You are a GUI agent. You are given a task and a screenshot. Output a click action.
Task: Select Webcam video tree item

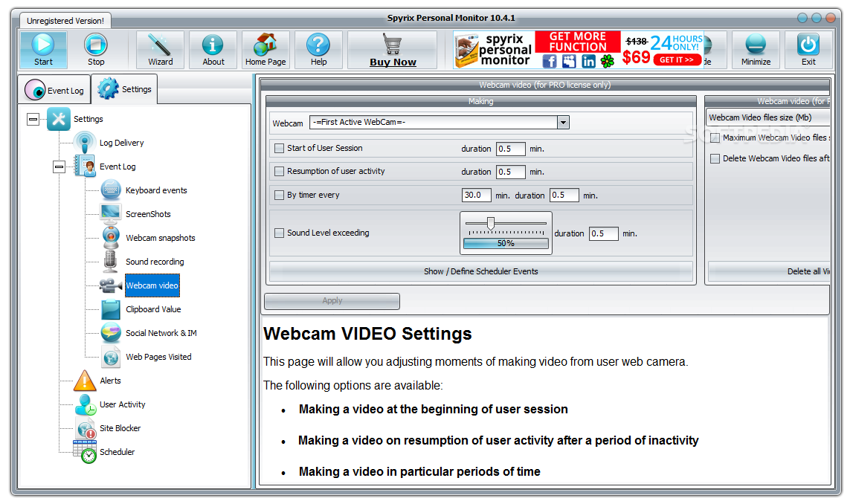point(152,285)
